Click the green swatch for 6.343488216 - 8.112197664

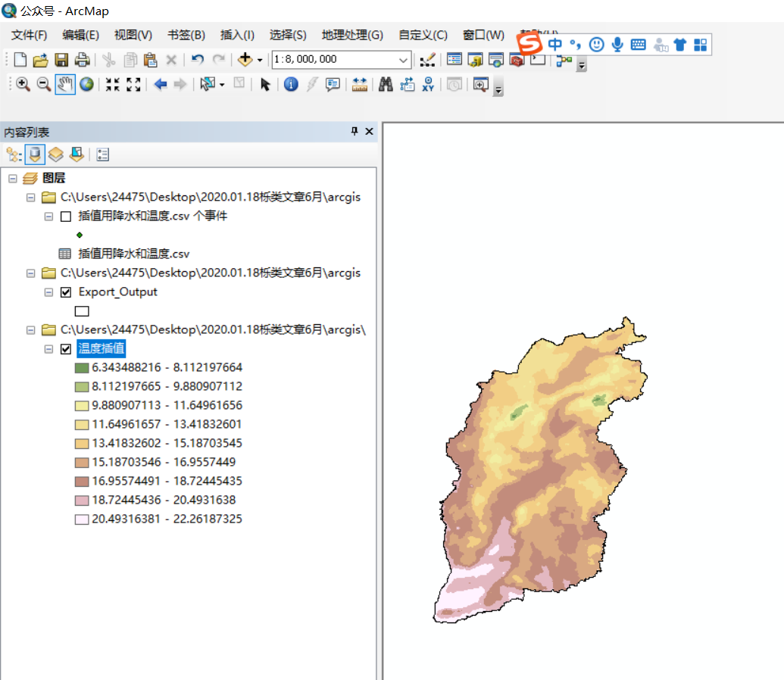(x=82, y=368)
